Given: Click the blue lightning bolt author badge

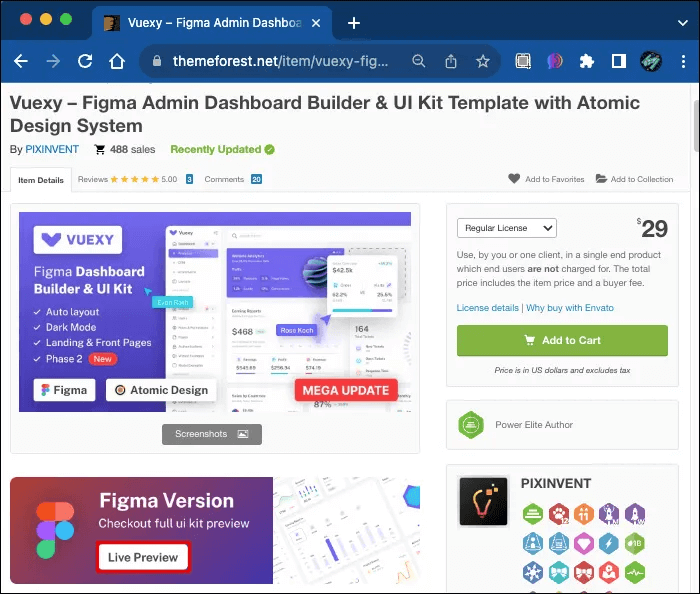Looking at the screenshot, I should coord(608,543).
